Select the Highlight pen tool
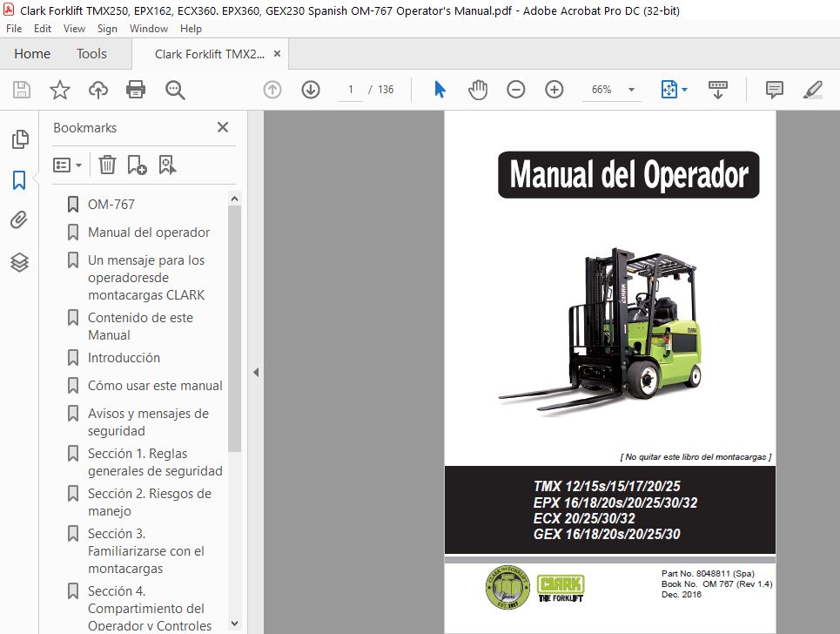 (813, 90)
